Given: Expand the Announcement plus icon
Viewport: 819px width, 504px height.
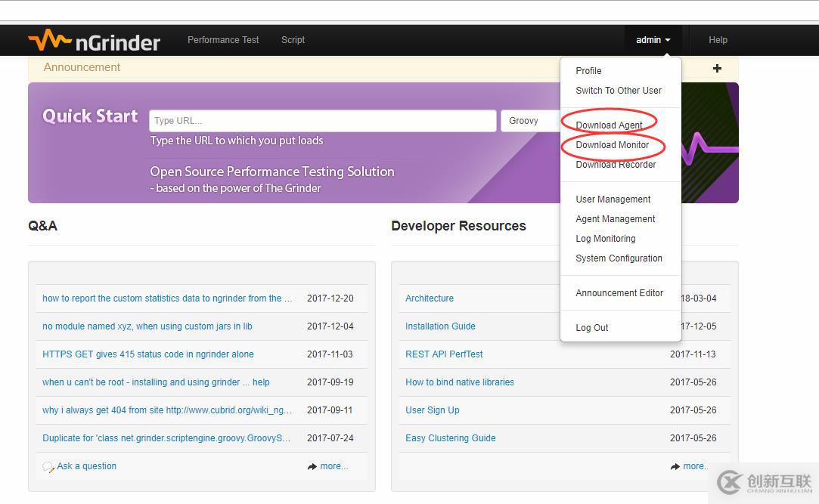Looking at the screenshot, I should point(717,68).
